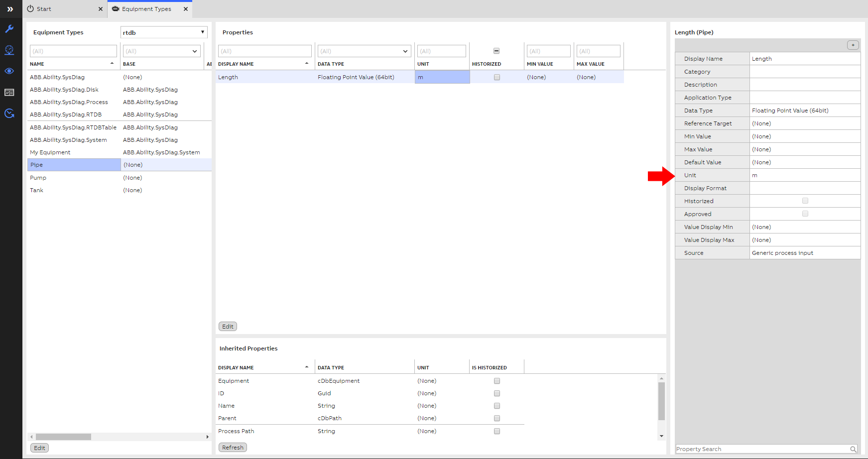
Task: Click the equipment list horizontal scrollbar thumb
Action: point(63,437)
